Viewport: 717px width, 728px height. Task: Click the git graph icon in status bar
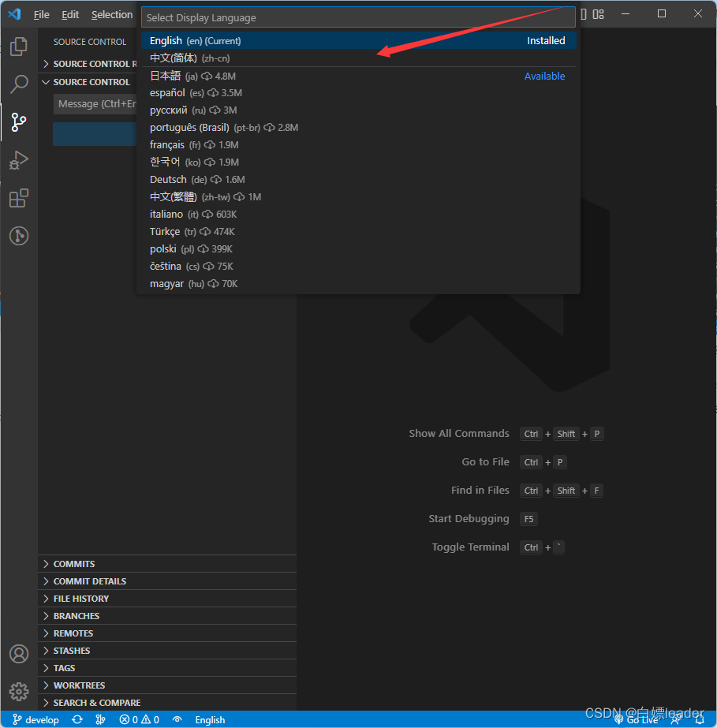click(100, 719)
